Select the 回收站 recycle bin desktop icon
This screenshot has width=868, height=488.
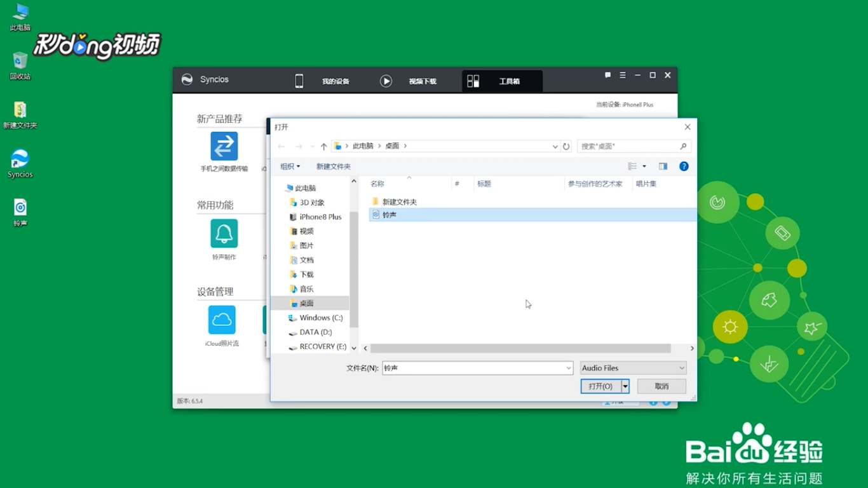click(x=20, y=65)
